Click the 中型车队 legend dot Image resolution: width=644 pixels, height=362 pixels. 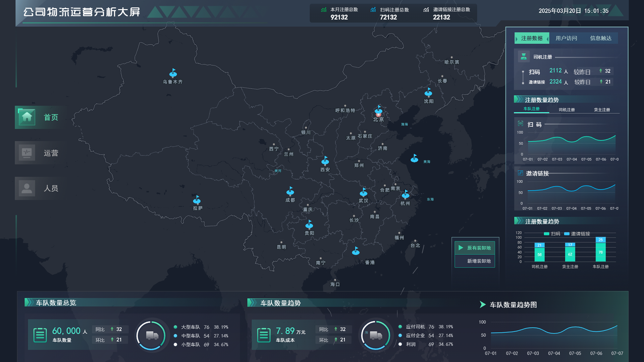(175, 336)
